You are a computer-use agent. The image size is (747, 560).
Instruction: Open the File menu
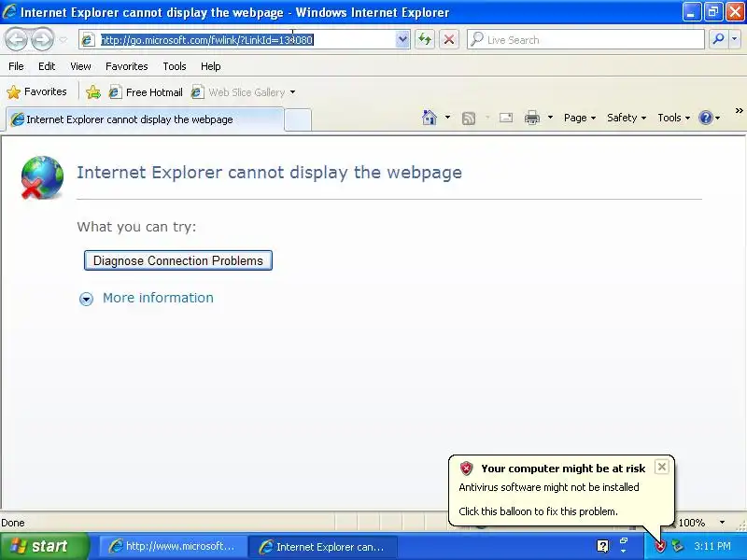[x=16, y=66]
